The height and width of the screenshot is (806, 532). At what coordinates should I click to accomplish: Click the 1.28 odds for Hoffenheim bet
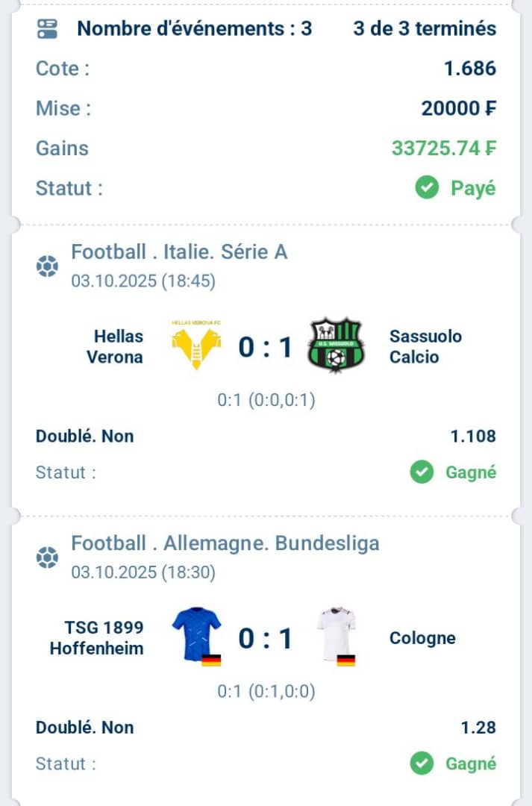478,728
